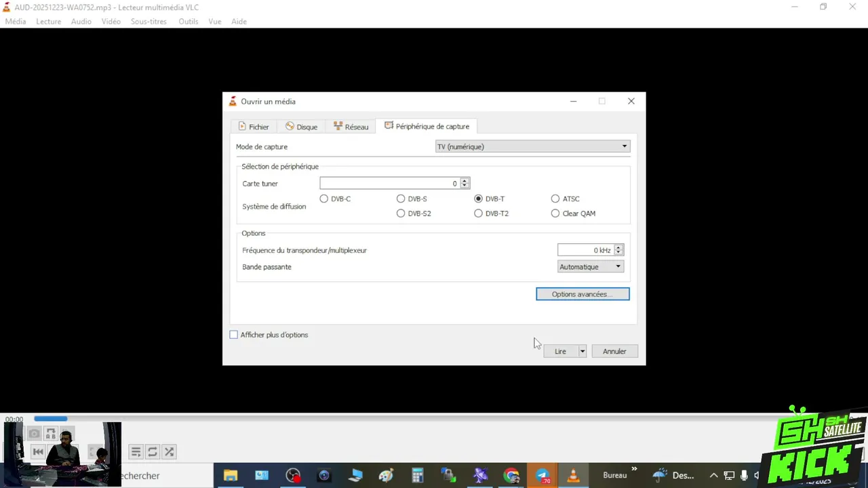
Task: Open the blue computer taskbar icon
Action: [355, 476]
